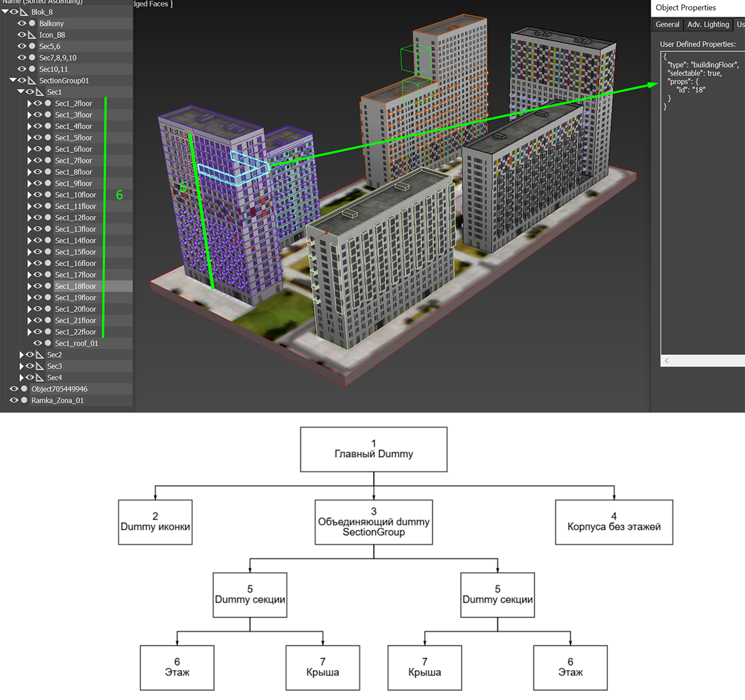
Task: Toggle visibility of Icon_B8
Action: pos(22,35)
